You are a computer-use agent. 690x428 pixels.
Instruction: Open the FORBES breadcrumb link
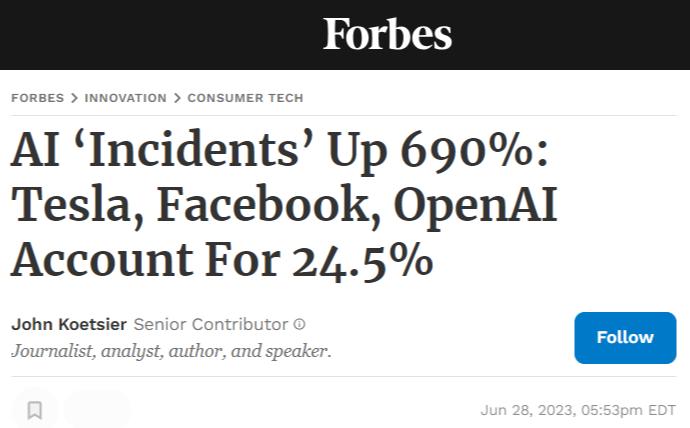pos(37,98)
